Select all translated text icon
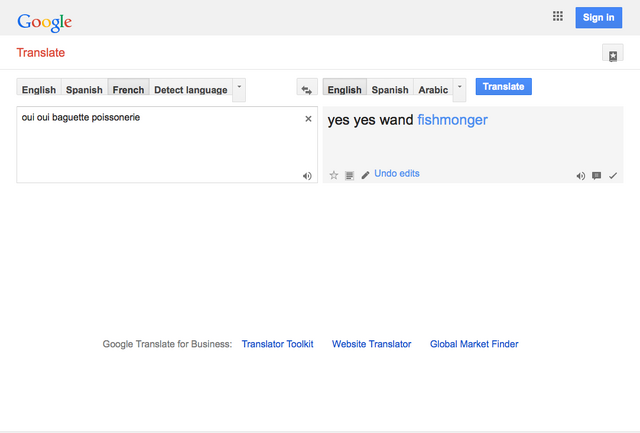This screenshot has height=433, width=640. click(x=349, y=175)
